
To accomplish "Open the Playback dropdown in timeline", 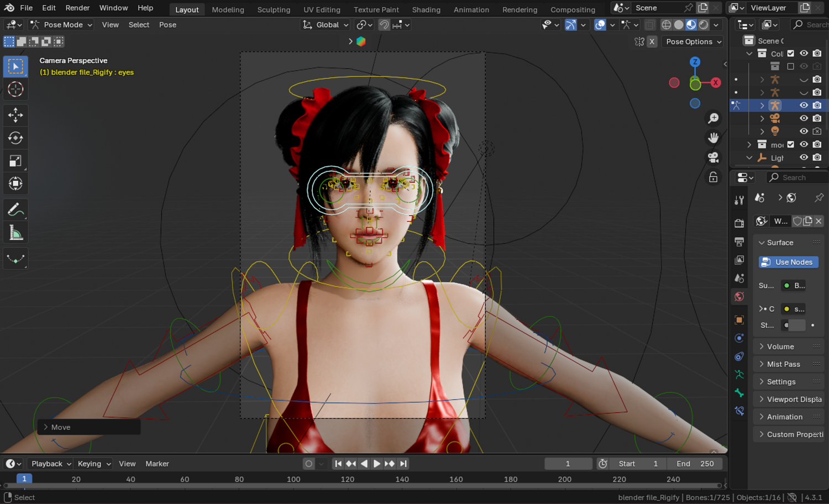I will click(x=51, y=464).
